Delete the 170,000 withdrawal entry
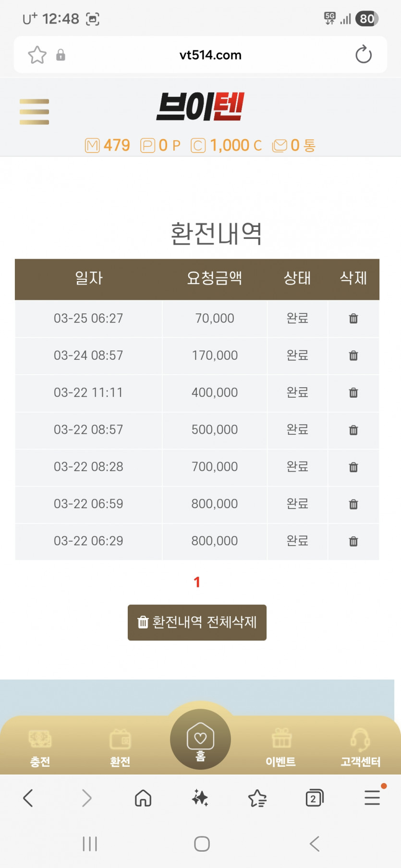 pos(353,356)
